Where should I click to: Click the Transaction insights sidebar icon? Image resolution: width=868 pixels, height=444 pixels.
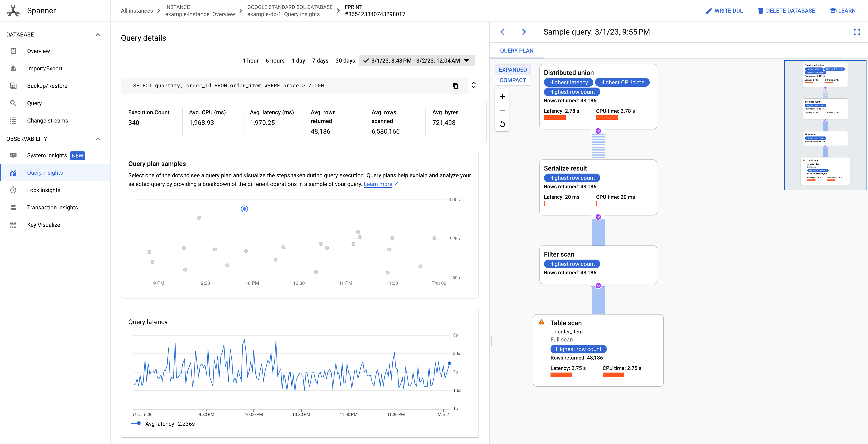(x=14, y=207)
